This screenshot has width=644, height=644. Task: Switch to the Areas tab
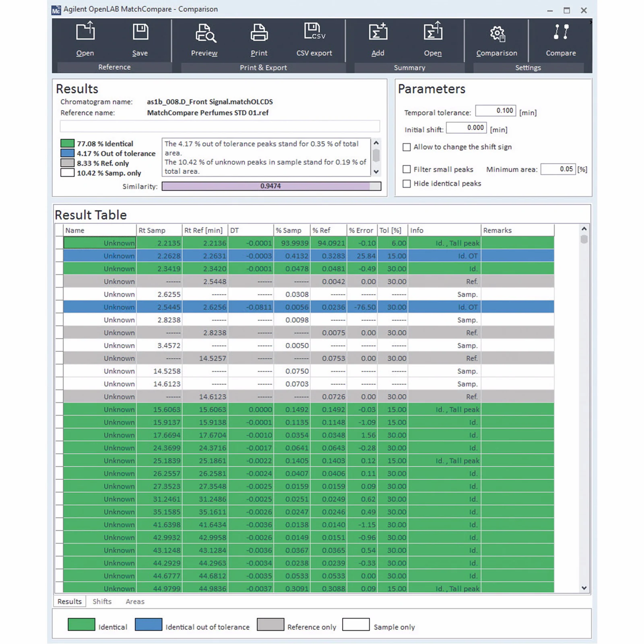click(x=135, y=601)
